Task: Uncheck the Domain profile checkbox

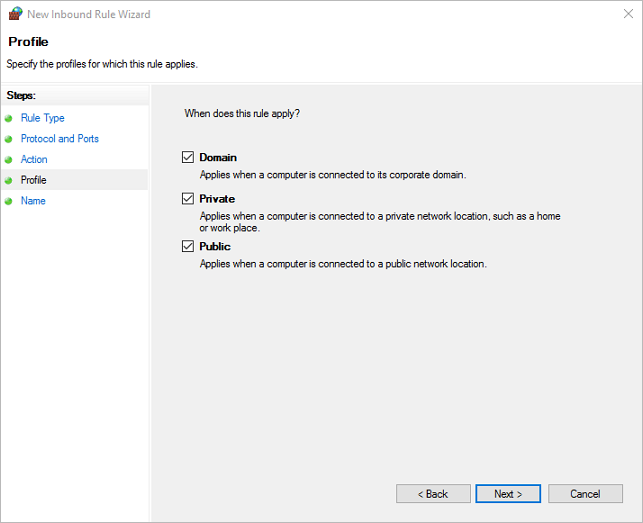Action: [188, 157]
